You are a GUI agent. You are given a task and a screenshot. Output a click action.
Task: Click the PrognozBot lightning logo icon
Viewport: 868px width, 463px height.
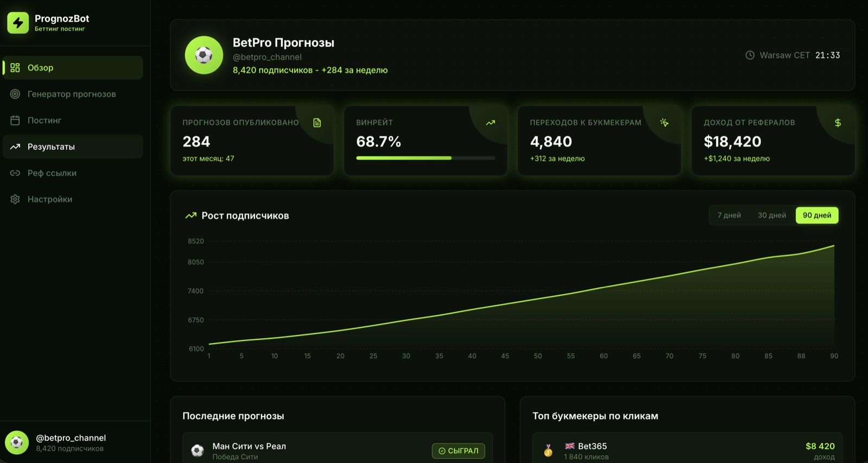point(18,23)
